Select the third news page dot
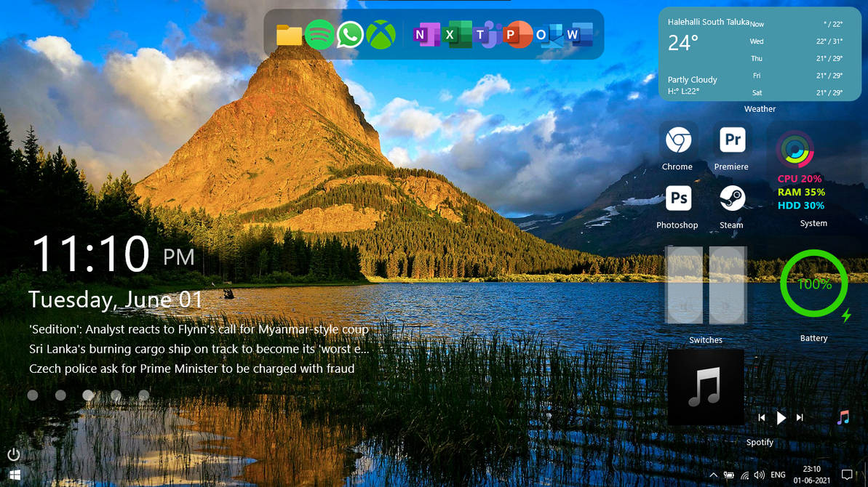 click(x=88, y=395)
